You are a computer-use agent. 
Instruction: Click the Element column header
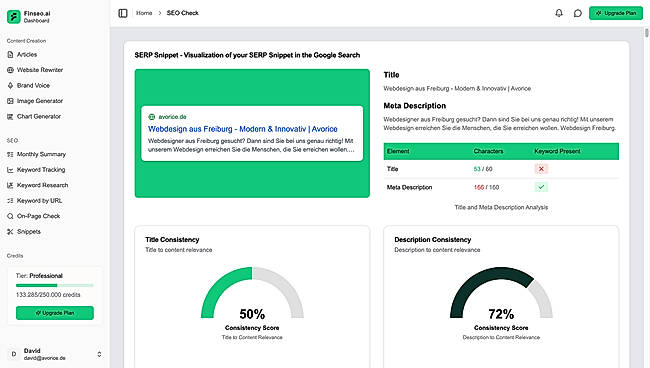coord(398,151)
